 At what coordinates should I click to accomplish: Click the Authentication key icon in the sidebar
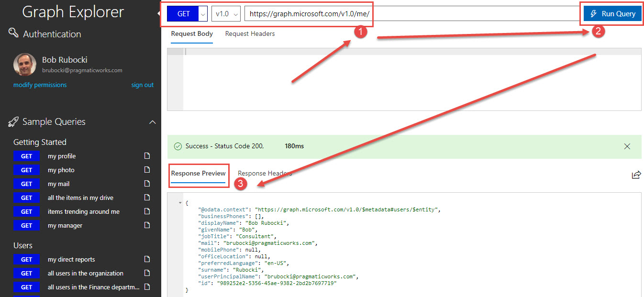pos(13,33)
